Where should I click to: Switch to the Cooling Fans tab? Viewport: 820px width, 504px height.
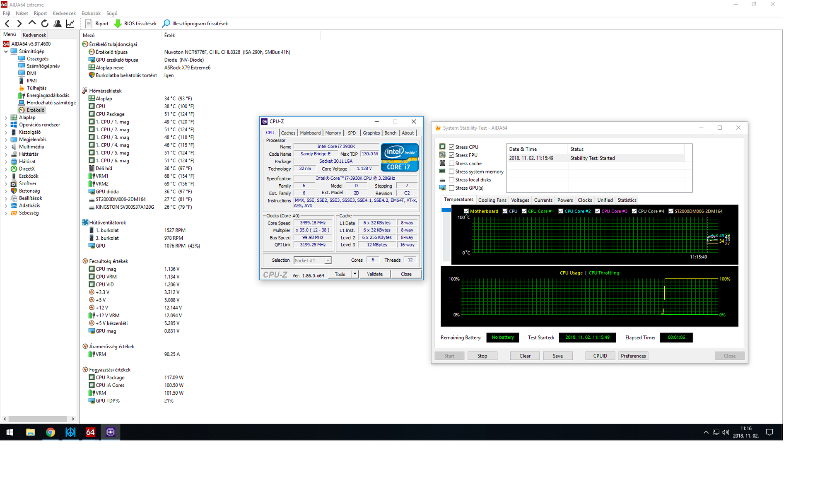[492, 200]
